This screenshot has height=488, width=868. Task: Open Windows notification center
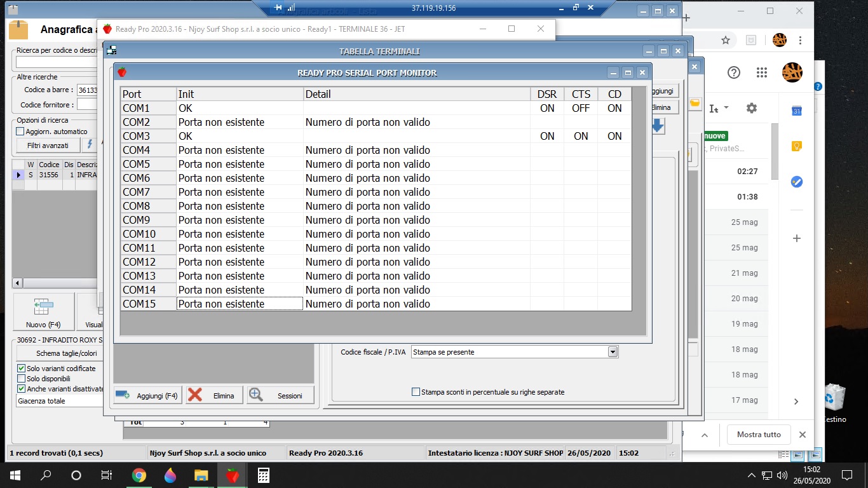click(x=846, y=475)
